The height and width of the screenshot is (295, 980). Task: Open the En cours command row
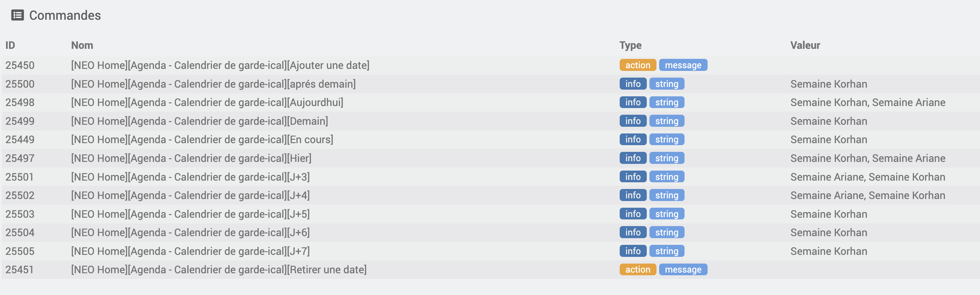[490, 140]
